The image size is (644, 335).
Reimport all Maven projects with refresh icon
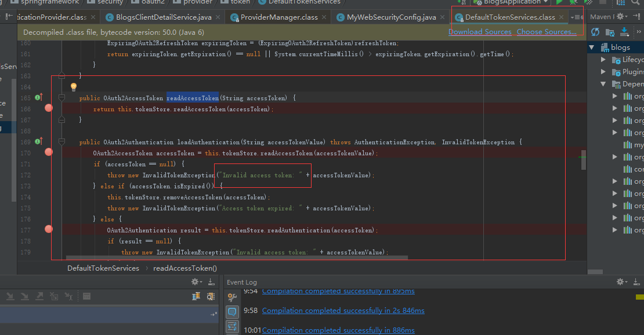[596, 32]
